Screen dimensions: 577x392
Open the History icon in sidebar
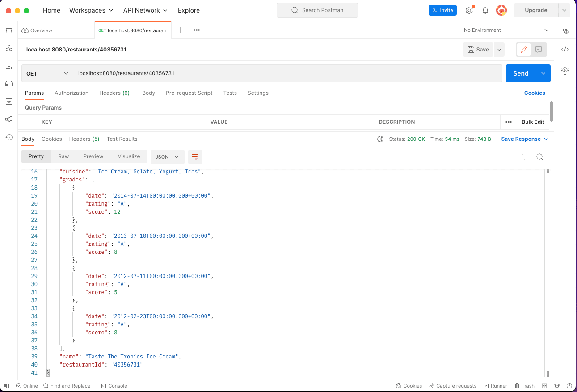click(x=9, y=137)
